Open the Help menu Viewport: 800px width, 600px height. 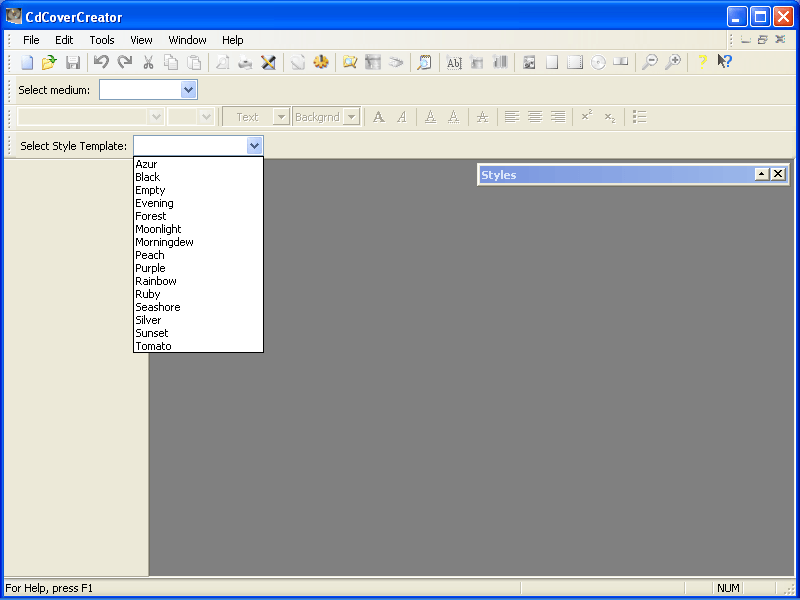tap(233, 40)
